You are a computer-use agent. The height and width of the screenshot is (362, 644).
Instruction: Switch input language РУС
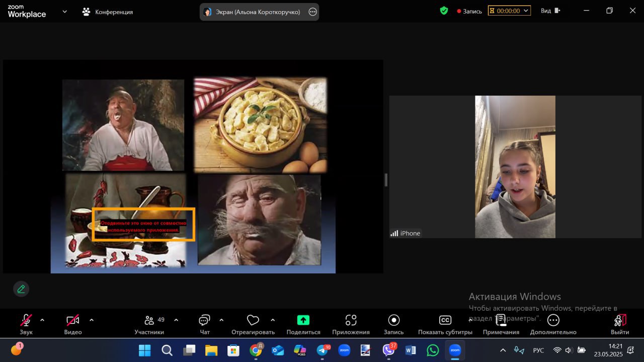[538, 350]
